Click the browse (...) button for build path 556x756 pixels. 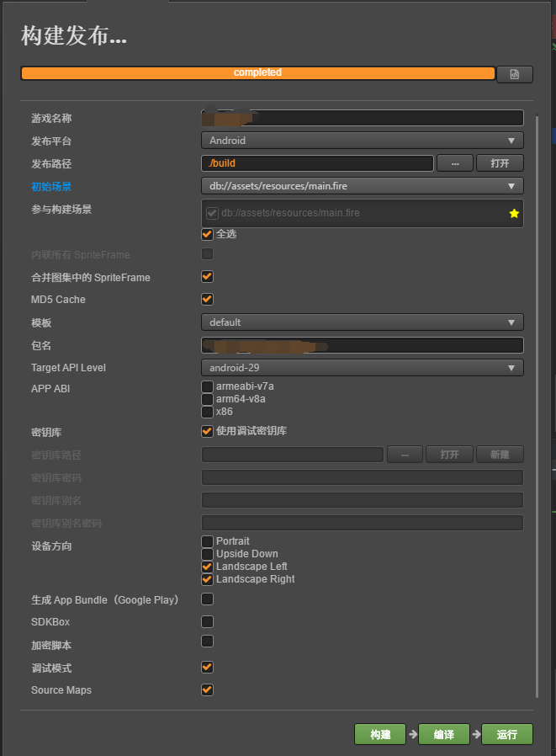[x=455, y=163]
